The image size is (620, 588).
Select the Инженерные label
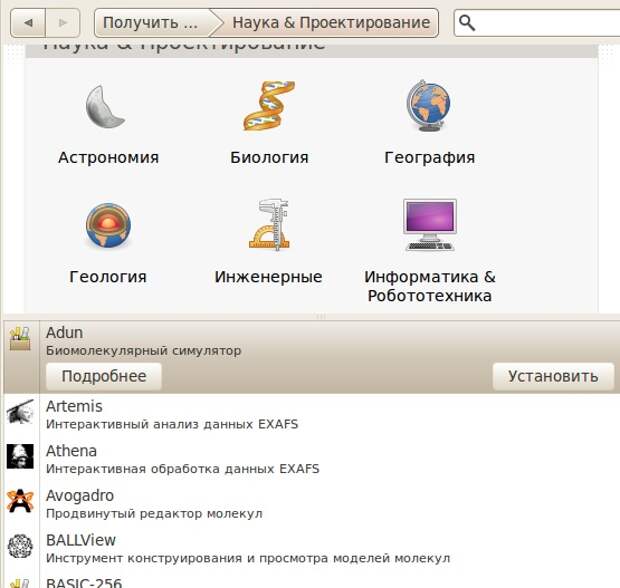point(268,277)
